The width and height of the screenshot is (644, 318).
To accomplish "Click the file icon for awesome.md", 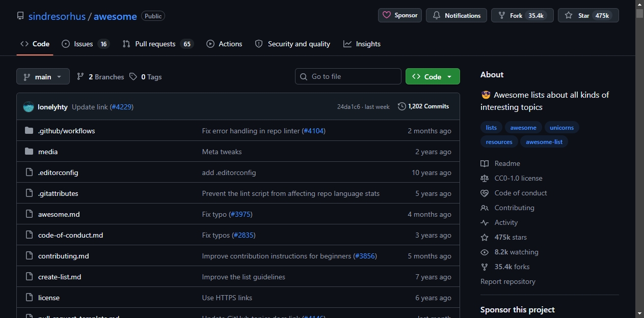I will click(x=29, y=214).
